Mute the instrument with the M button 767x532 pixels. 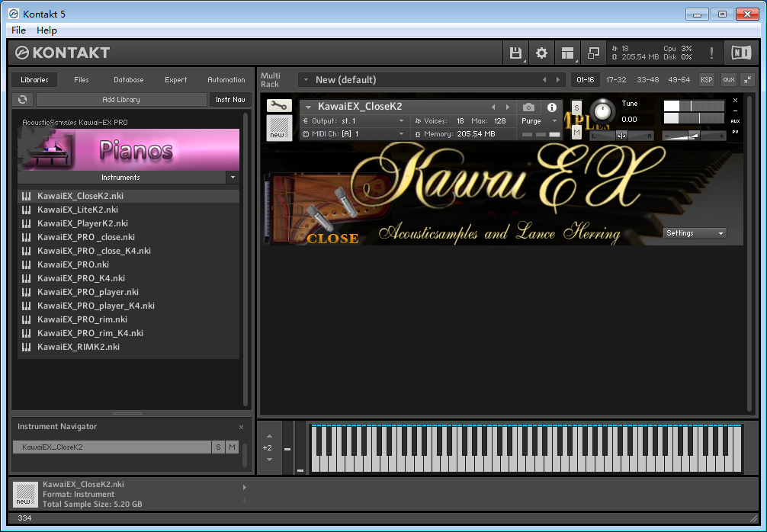pos(576,132)
